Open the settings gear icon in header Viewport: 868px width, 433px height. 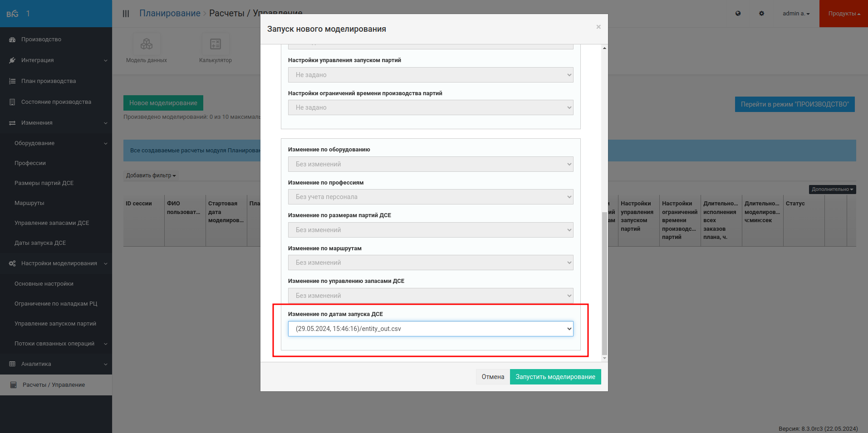tap(762, 14)
